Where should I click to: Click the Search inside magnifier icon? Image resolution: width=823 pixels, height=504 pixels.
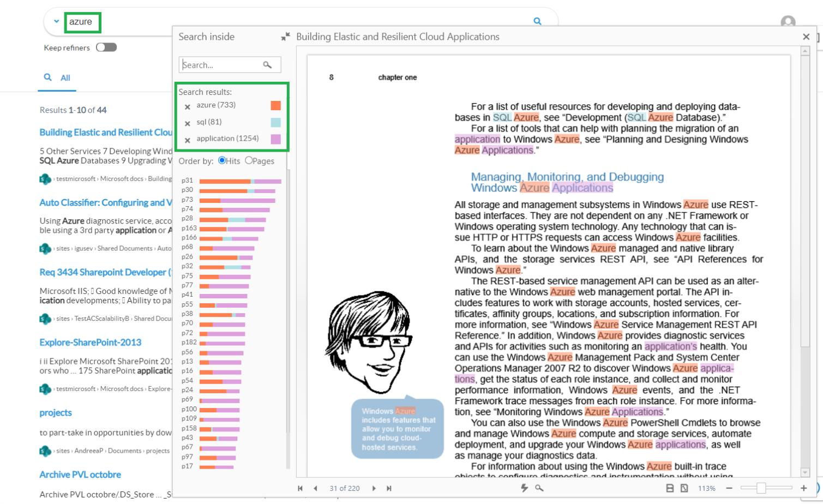[x=267, y=65]
